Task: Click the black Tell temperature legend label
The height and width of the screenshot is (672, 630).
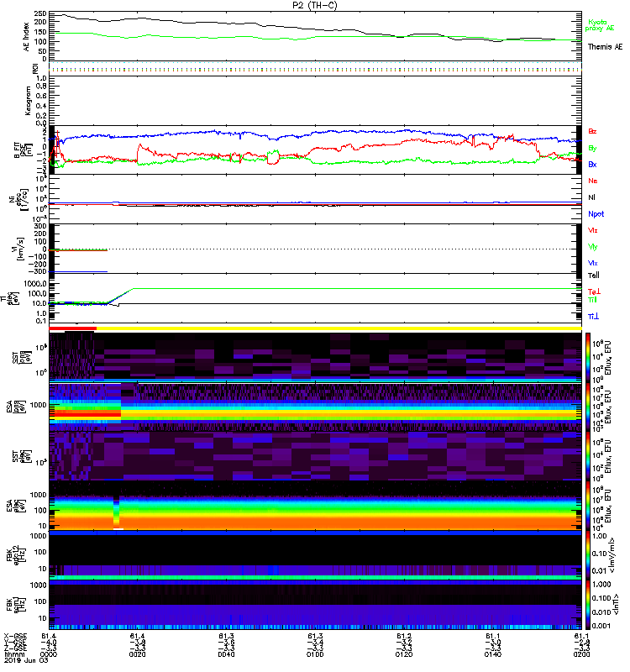Action: (594, 275)
